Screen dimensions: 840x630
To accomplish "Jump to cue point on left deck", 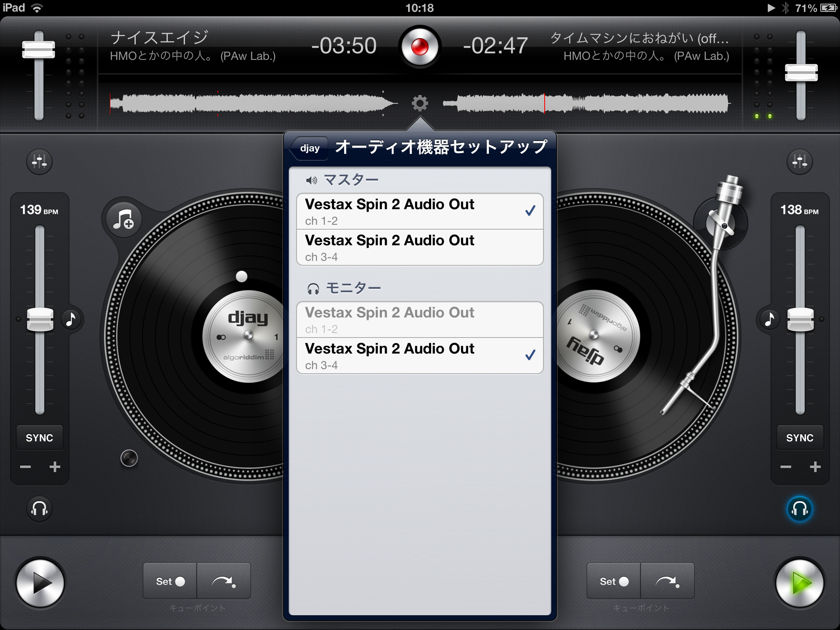I will coord(224,581).
